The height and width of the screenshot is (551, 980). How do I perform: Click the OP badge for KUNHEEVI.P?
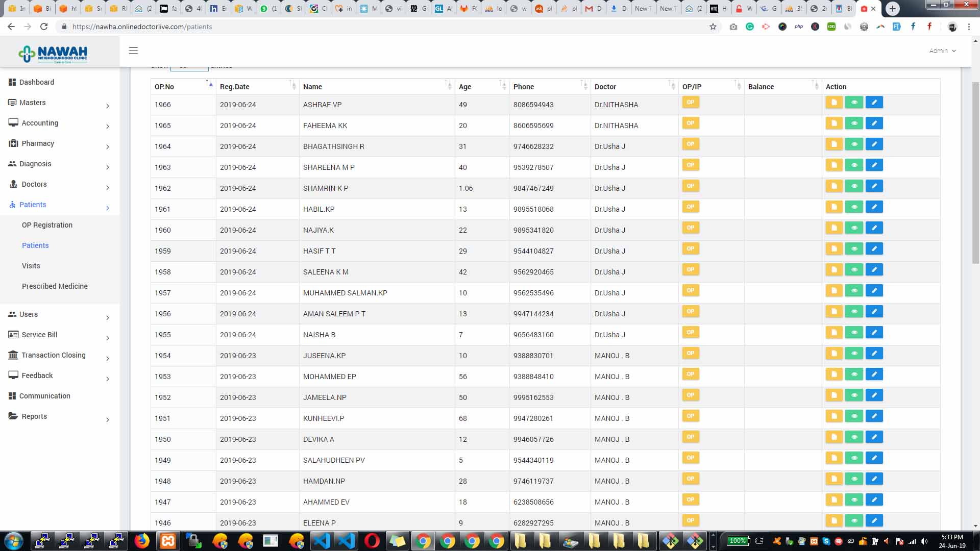(691, 416)
